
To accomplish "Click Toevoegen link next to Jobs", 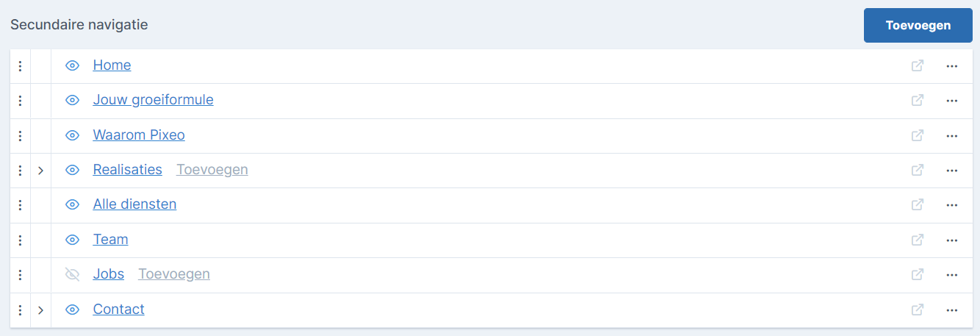I will tap(174, 274).
